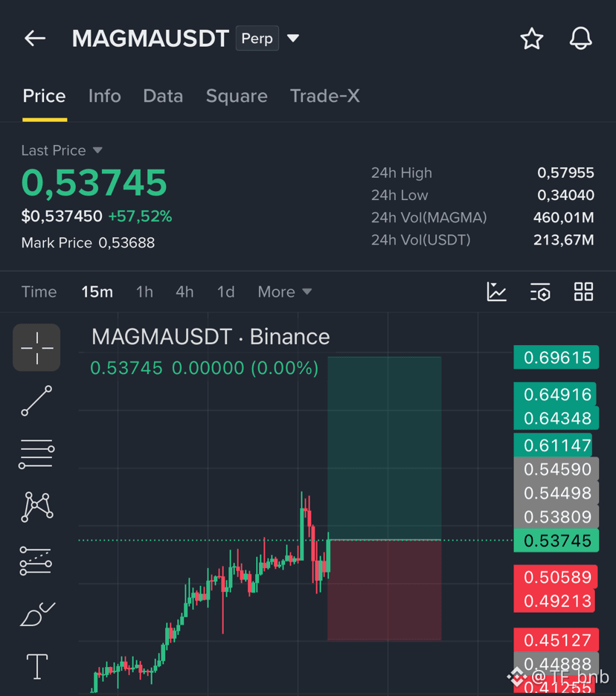Expand the trading pair selector arrow
The width and height of the screenshot is (616, 696).
(293, 39)
